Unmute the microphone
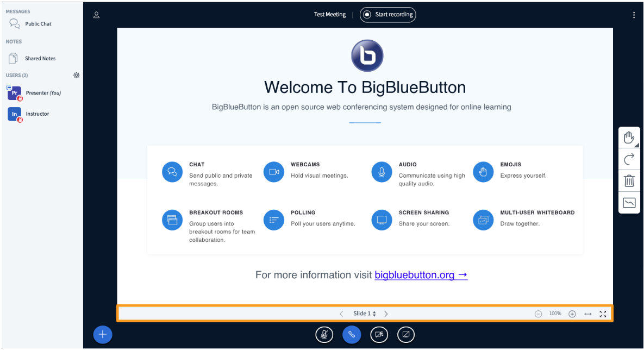 pyautogui.click(x=324, y=334)
